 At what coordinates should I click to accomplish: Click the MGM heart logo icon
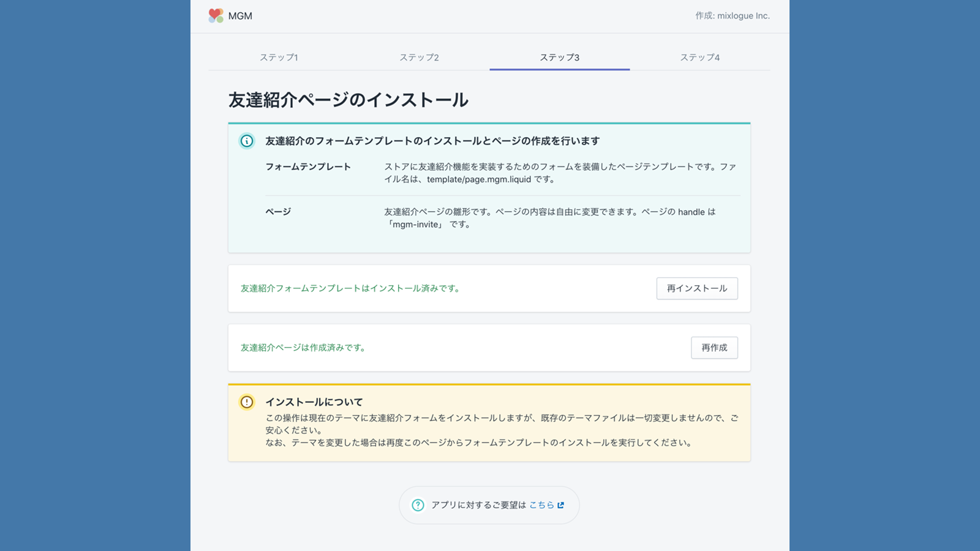216,15
